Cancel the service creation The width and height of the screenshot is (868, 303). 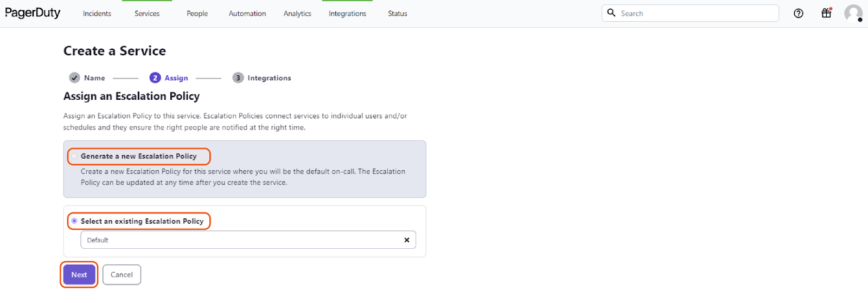122,275
